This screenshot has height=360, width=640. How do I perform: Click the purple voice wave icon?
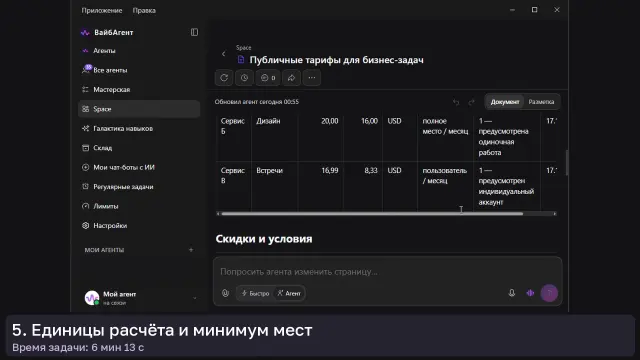point(530,293)
